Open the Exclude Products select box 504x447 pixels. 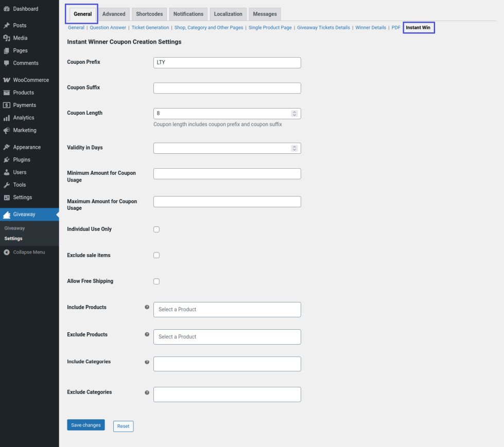pyautogui.click(x=227, y=337)
